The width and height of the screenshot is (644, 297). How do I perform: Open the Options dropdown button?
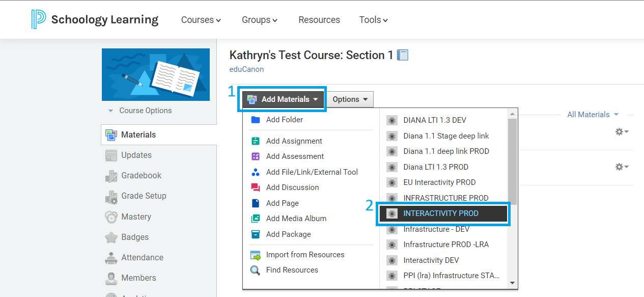(x=350, y=99)
